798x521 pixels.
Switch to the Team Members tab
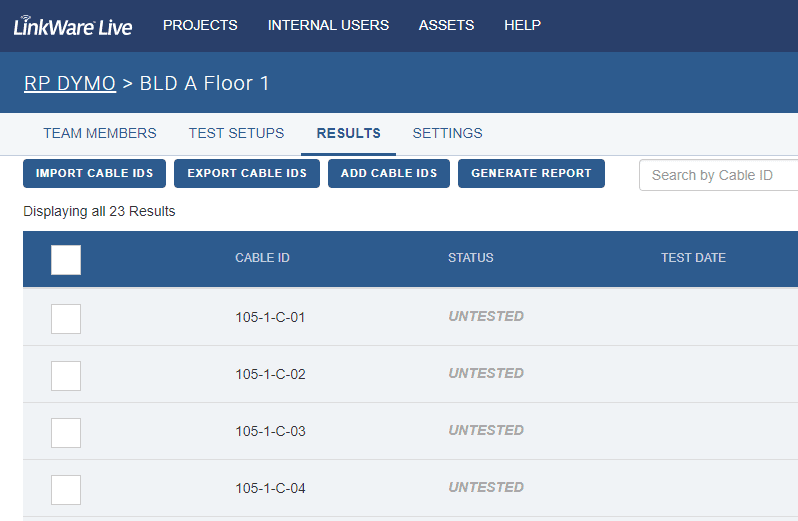pos(100,133)
